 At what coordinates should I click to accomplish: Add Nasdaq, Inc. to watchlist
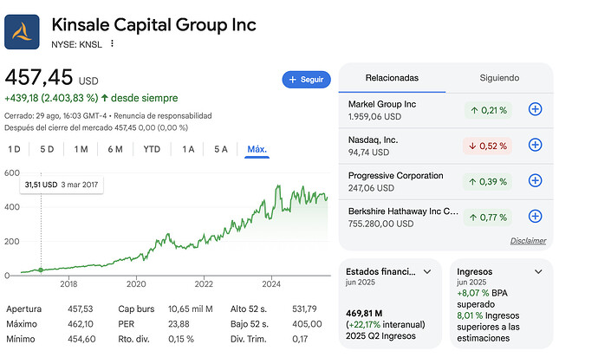(x=535, y=145)
